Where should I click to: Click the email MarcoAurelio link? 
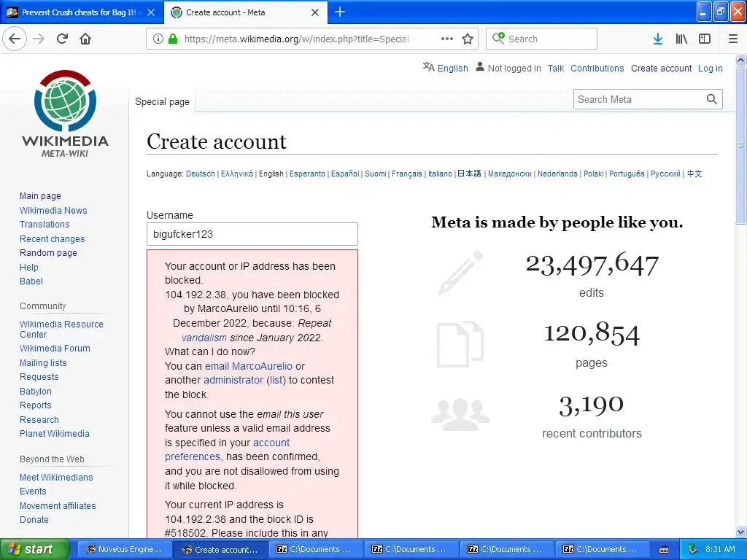[x=249, y=366]
